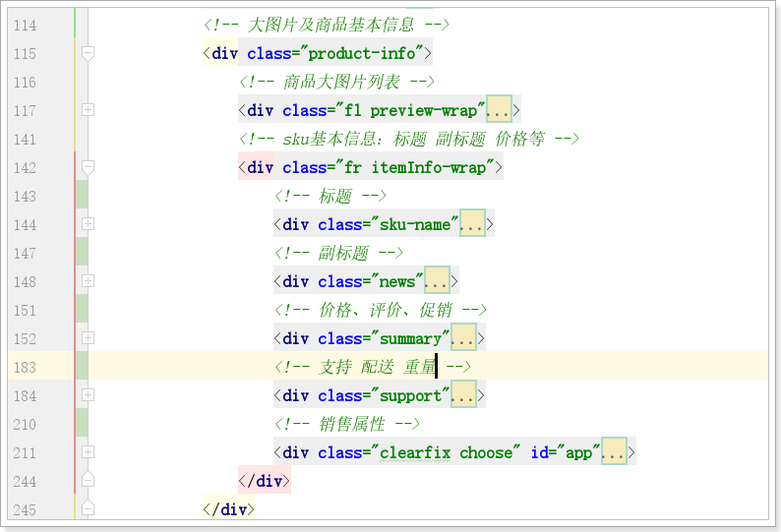This screenshot has height=532, width=781.
Task: Click the comment 商品大图片列表
Action: [336, 82]
